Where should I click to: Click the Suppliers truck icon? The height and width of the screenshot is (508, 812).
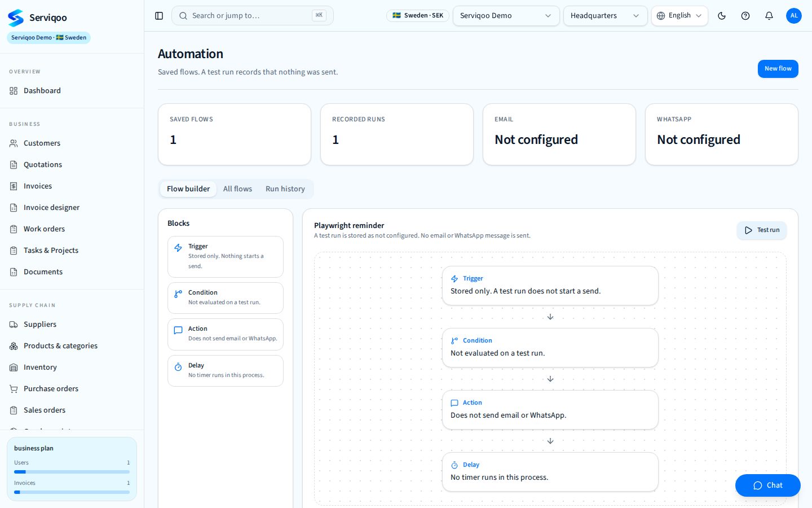pos(14,325)
